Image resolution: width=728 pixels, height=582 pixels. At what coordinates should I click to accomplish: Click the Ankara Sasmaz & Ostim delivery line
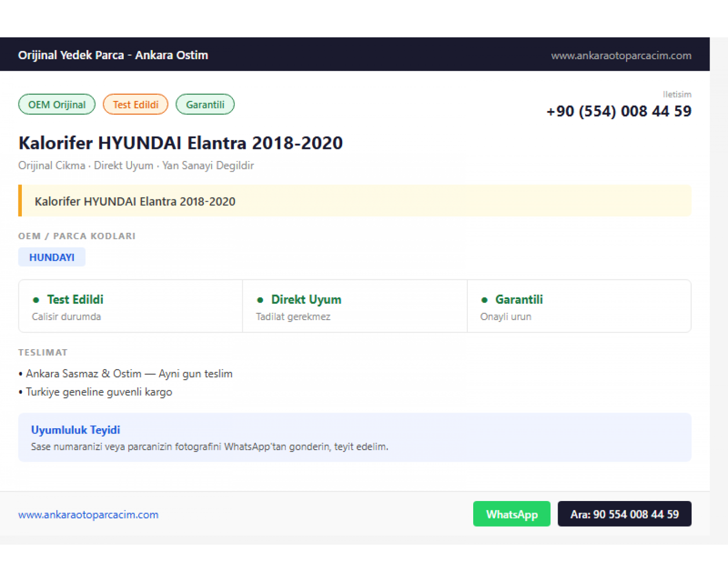point(126,373)
